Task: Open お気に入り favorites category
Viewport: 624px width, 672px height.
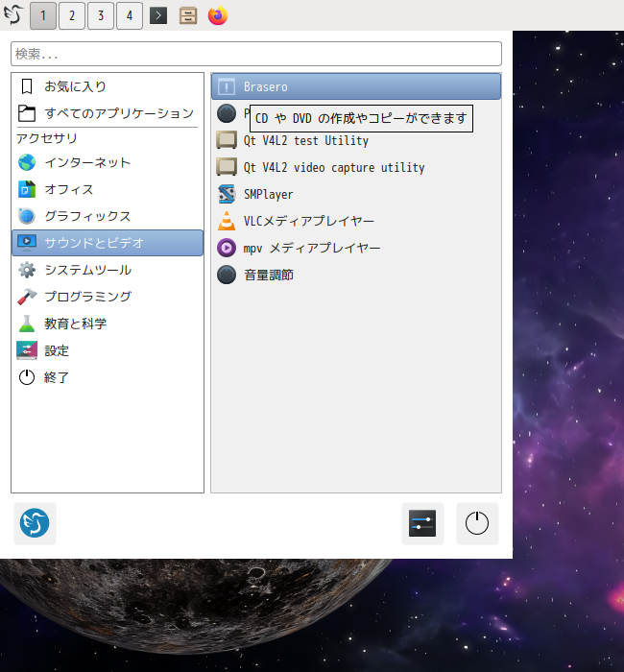Action: pos(108,86)
